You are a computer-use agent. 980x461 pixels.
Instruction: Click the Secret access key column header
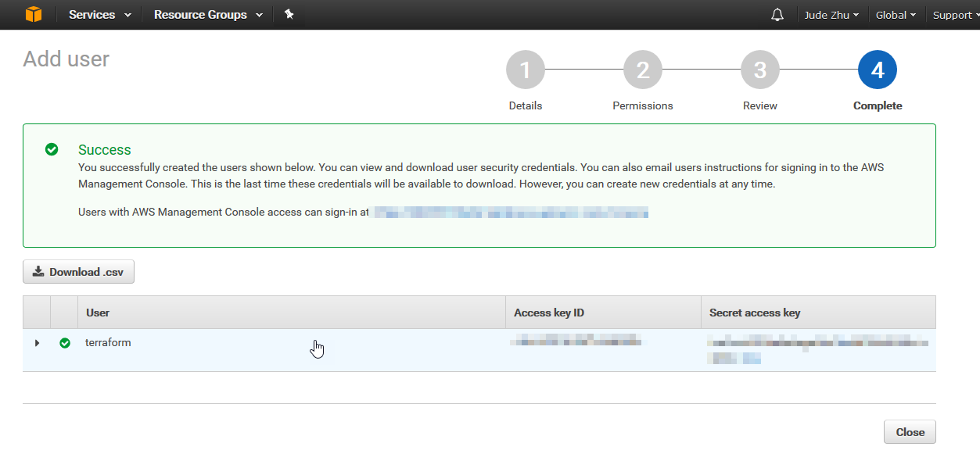click(x=754, y=313)
